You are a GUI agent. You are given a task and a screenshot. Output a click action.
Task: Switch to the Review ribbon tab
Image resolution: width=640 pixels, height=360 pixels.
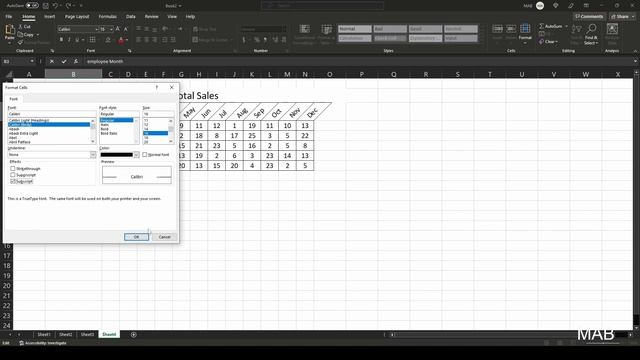coord(151,17)
